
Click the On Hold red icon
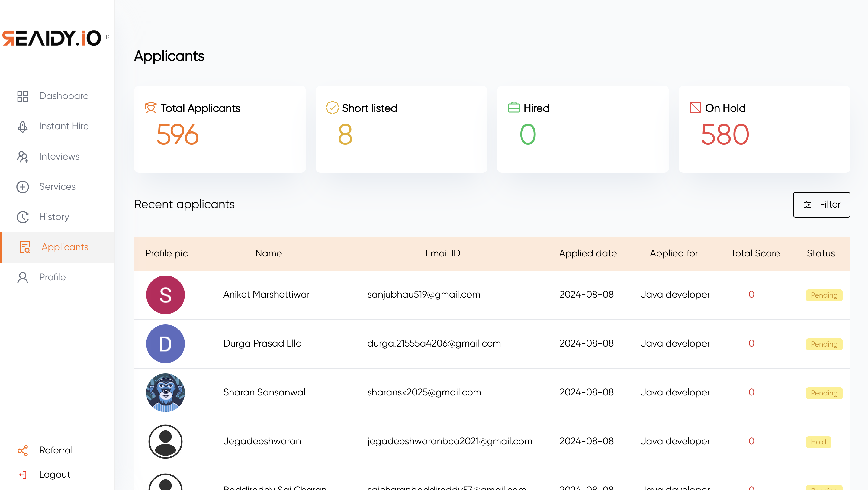pyautogui.click(x=695, y=108)
